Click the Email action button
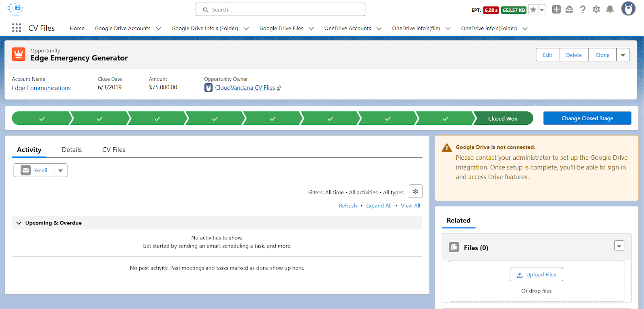The height and width of the screenshot is (309, 644). pos(34,170)
